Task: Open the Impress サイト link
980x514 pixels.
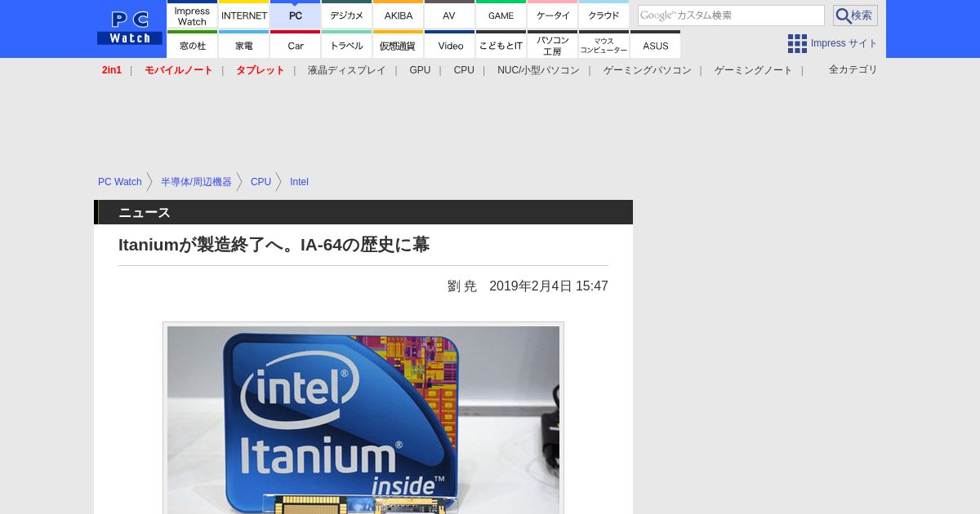Action: [x=844, y=43]
